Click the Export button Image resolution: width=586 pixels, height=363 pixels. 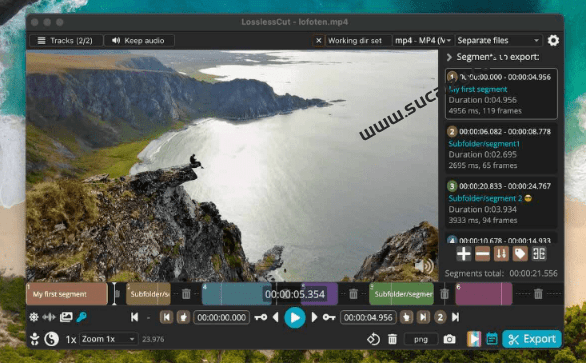(x=532, y=339)
